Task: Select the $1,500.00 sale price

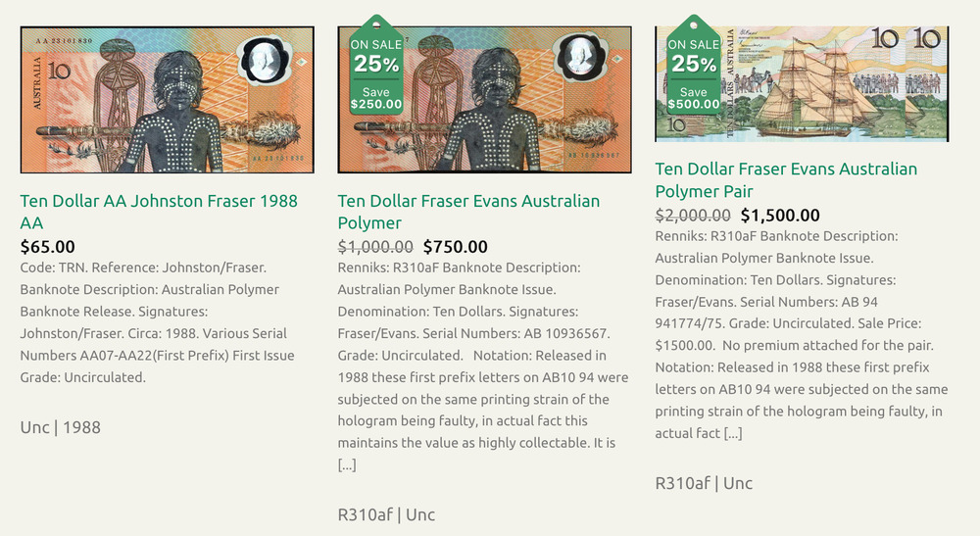Action: coord(780,216)
